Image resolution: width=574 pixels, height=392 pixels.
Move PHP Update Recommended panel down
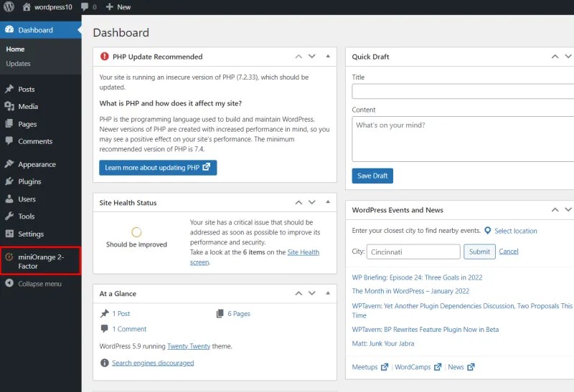[x=312, y=57]
